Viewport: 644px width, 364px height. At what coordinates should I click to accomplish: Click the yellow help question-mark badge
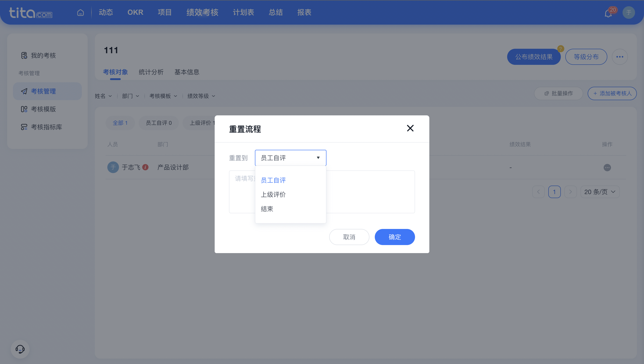pos(561,49)
